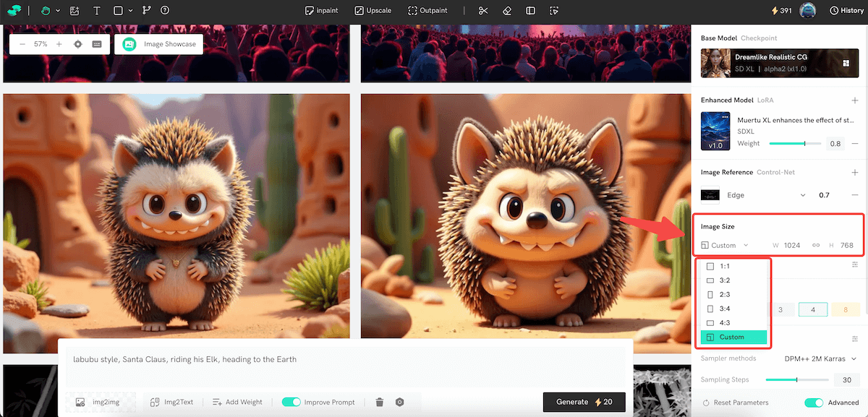Viewport: 868px width, 417px height.
Task: Click the zoom out minus icon
Action: [22, 44]
